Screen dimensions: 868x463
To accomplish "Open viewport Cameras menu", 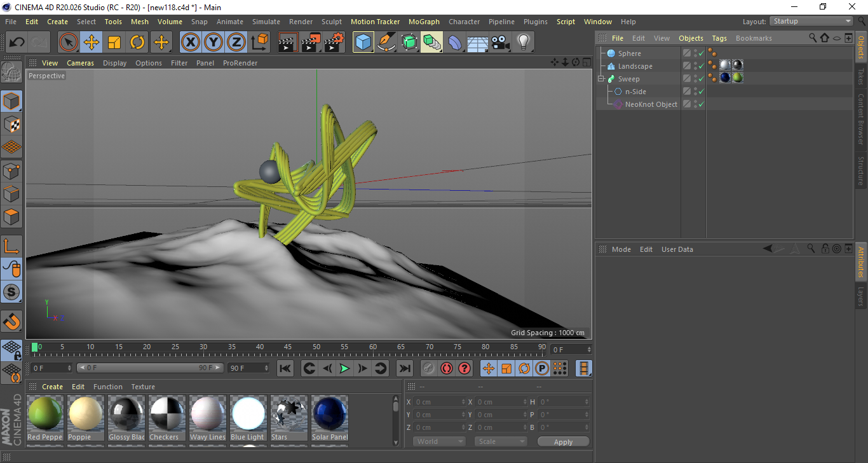I will click(80, 63).
